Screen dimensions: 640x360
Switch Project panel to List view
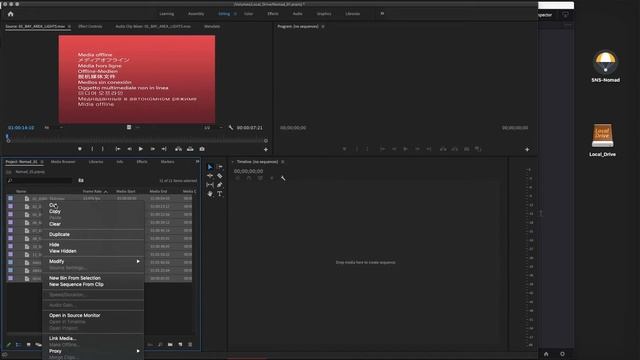[18, 344]
